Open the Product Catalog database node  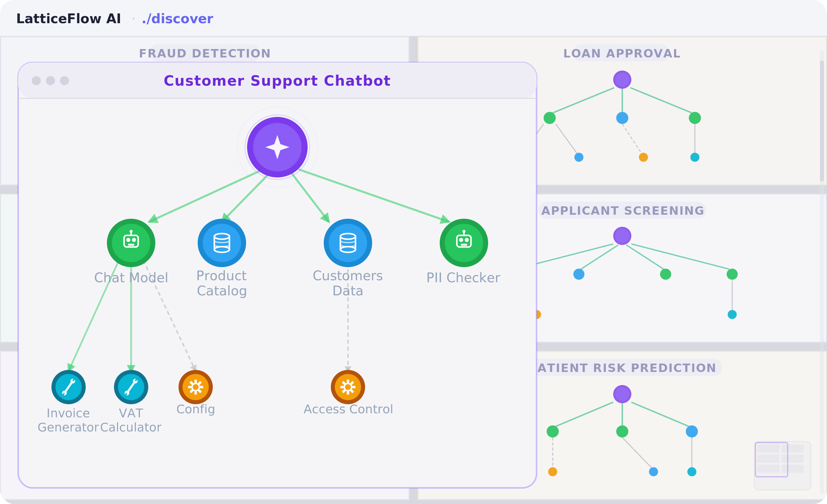tap(222, 243)
